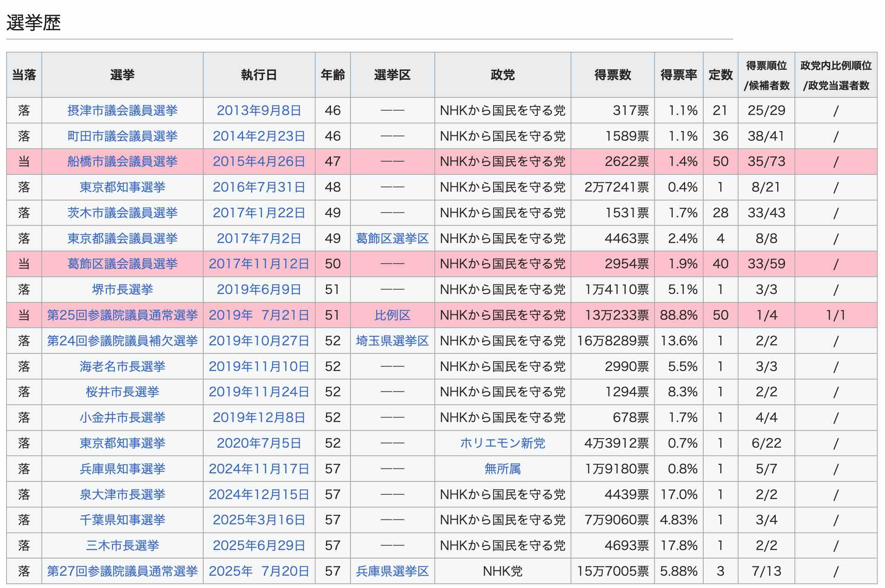
Task: Open the 葛飾区議会議員選挙 link
Action: click(122, 264)
